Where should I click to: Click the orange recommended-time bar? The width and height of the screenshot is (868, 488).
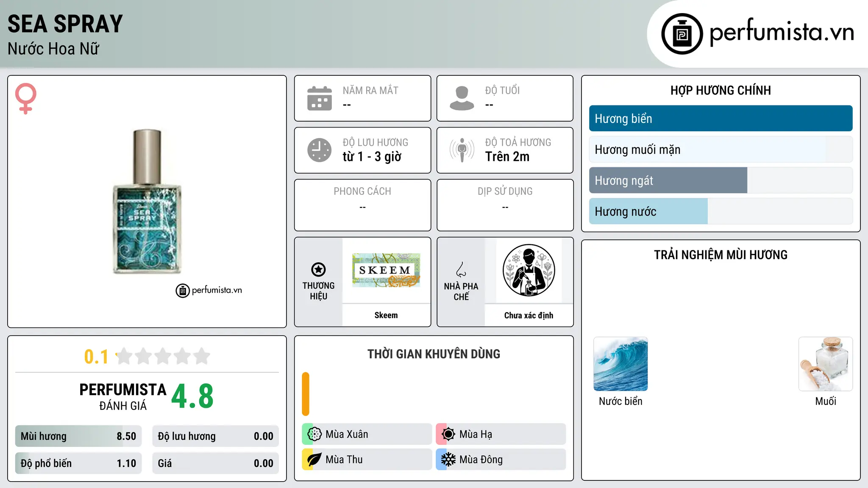click(x=306, y=394)
